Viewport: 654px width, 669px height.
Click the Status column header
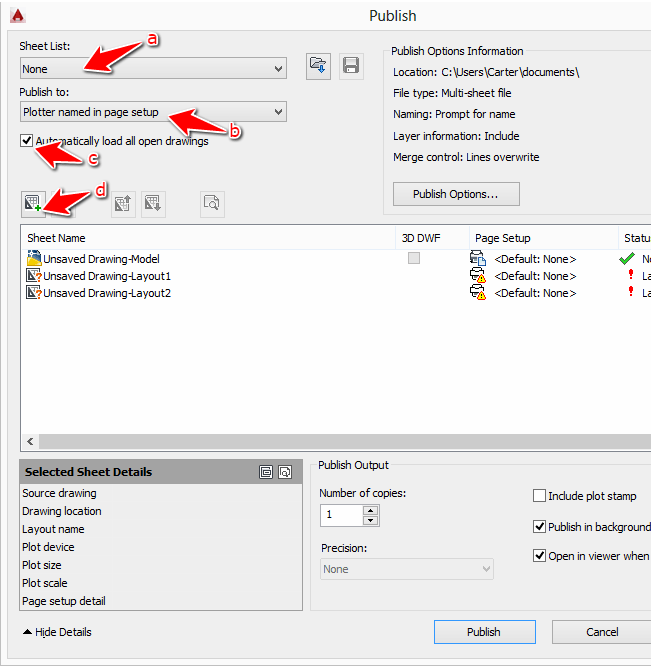[635, 238]
